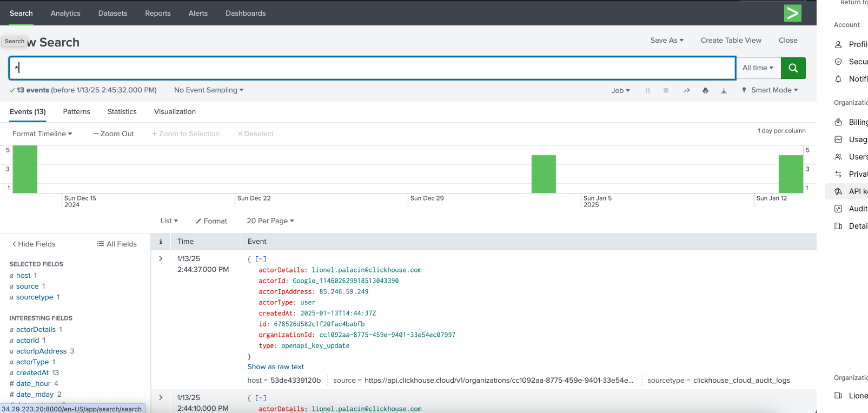868x413 pixels.
Task: Click Create Table View
Action: pyautogui.click(x=731, y=41)
